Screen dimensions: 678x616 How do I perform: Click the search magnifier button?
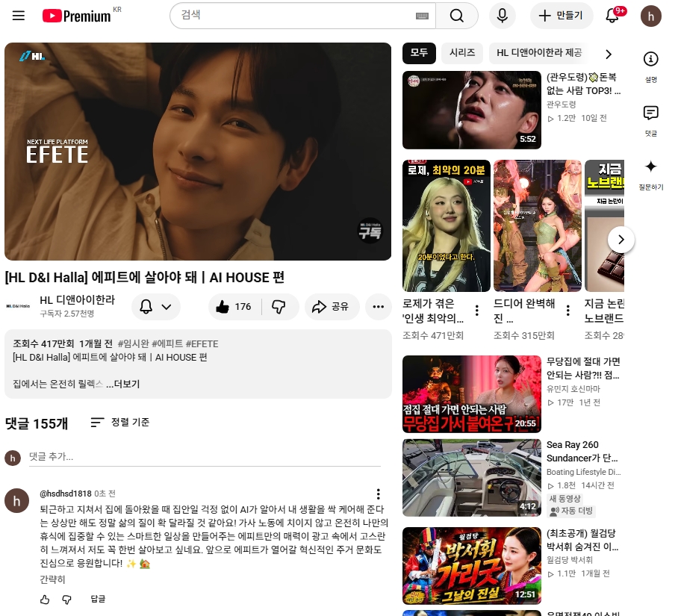[457, 16]
